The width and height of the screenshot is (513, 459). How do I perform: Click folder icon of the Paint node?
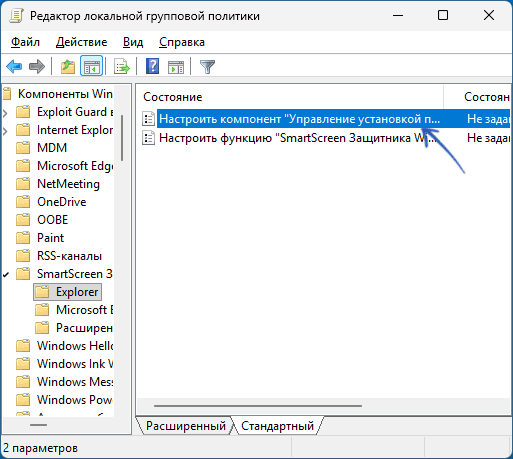click(23, 238)
